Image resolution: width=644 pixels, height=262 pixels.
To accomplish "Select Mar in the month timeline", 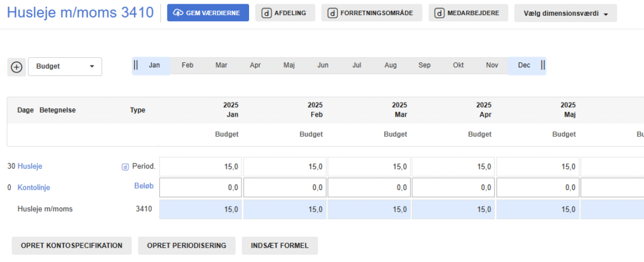I will [x=221, y=65].
